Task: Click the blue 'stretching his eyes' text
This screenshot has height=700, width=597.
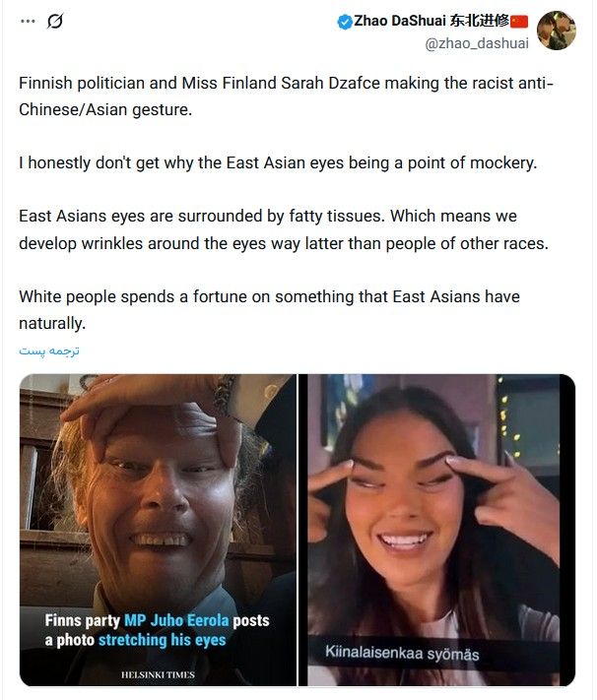Action: coord(162,640)
